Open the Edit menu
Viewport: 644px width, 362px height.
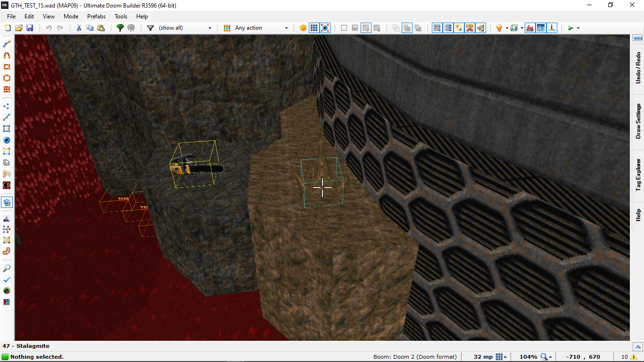tap(29, 16)
